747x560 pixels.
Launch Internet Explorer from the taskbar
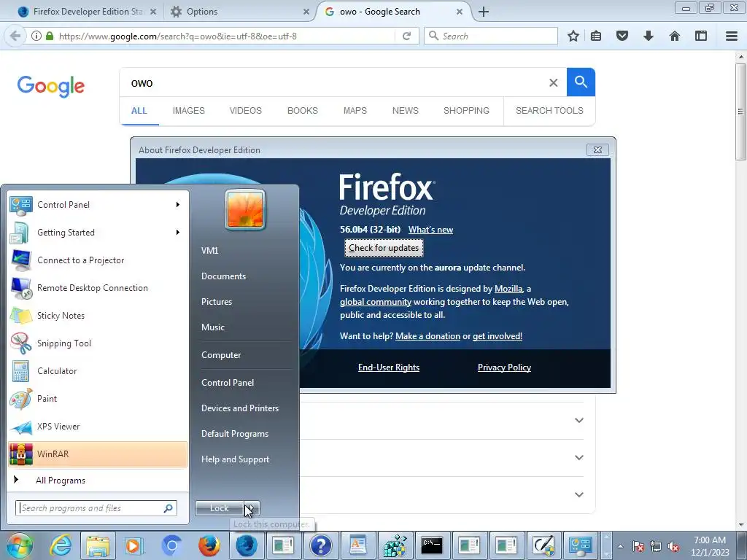61,545
